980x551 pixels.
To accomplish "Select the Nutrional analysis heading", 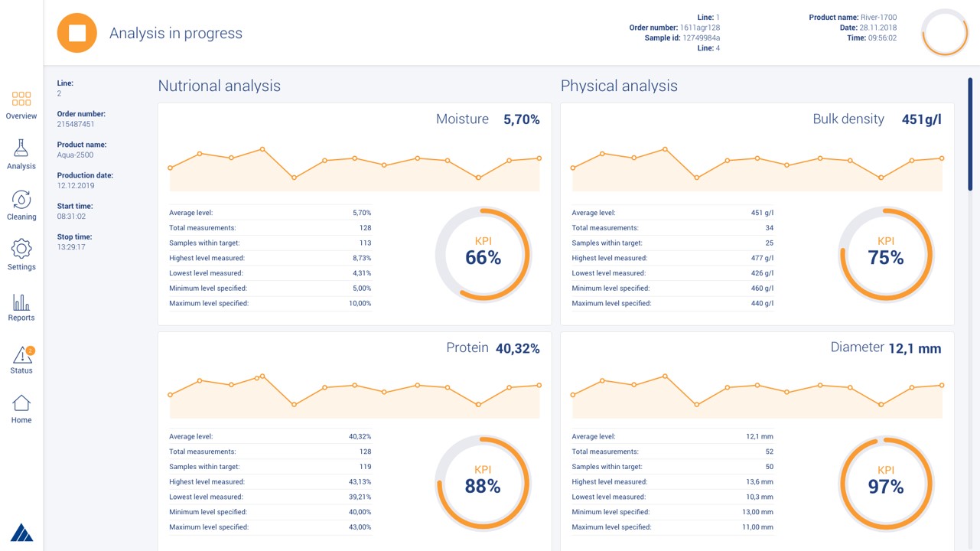I will [x=220, y=86].
